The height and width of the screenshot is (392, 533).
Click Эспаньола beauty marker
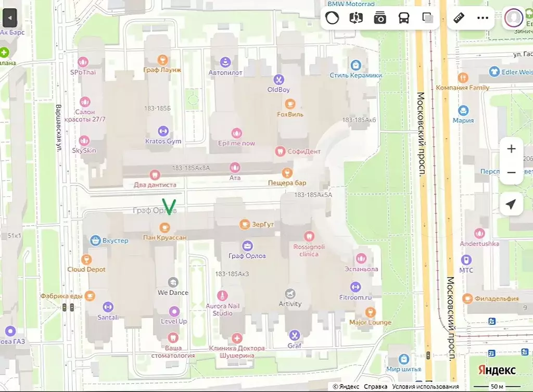tap(361, 258)
